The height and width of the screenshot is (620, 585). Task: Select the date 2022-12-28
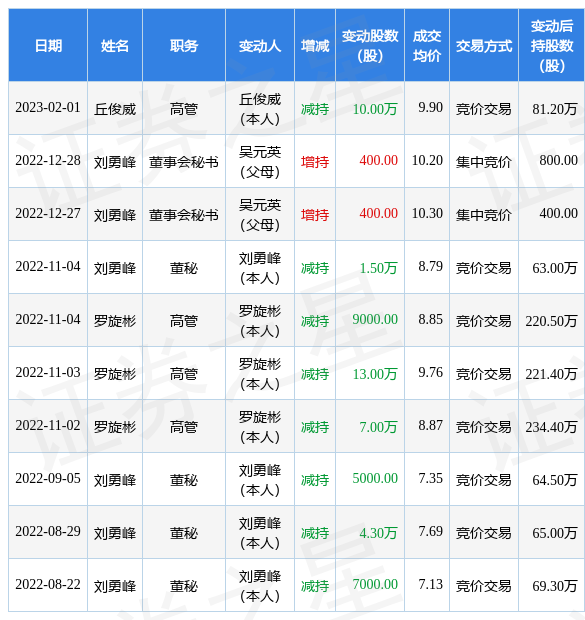tap(48, 161)
